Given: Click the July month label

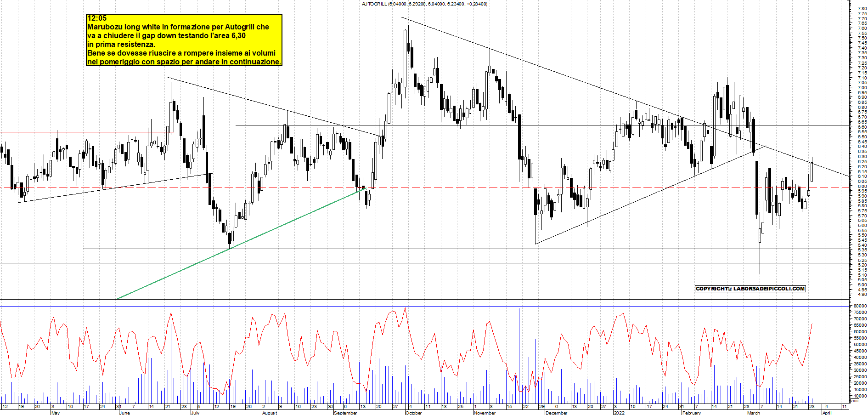Looking at the screenshot, I should [x=195, y=413].
